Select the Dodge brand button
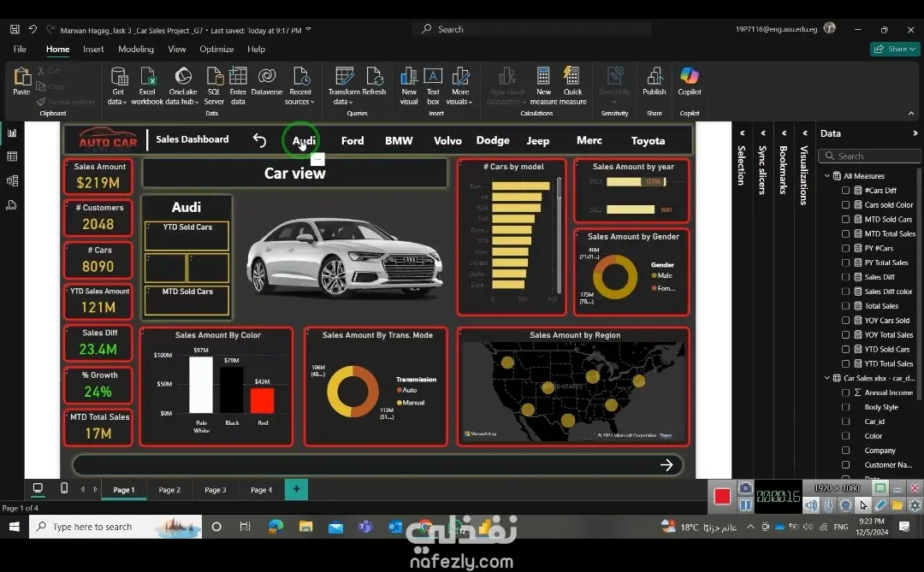This screenshot has height=572, width=924. coord(493,140)
